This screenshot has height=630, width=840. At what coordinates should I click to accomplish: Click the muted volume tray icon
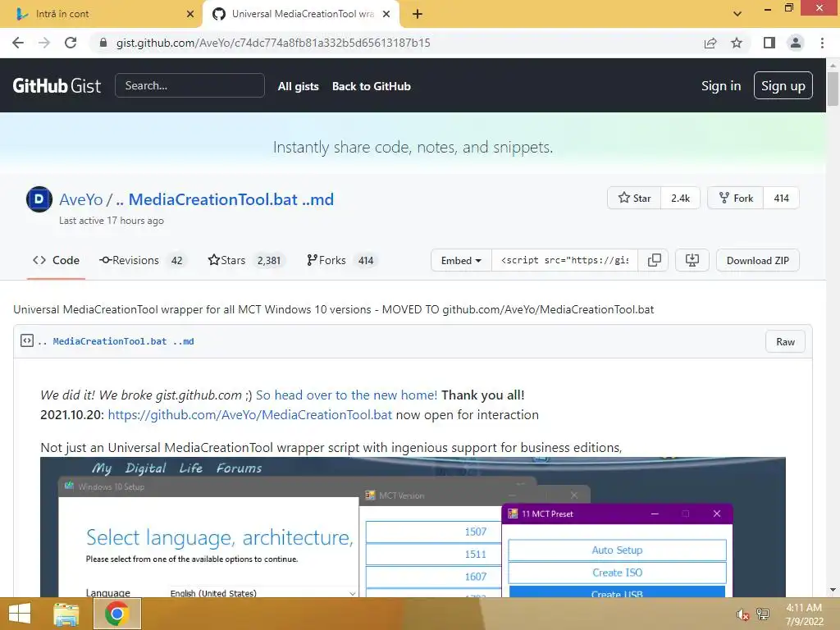742,614
